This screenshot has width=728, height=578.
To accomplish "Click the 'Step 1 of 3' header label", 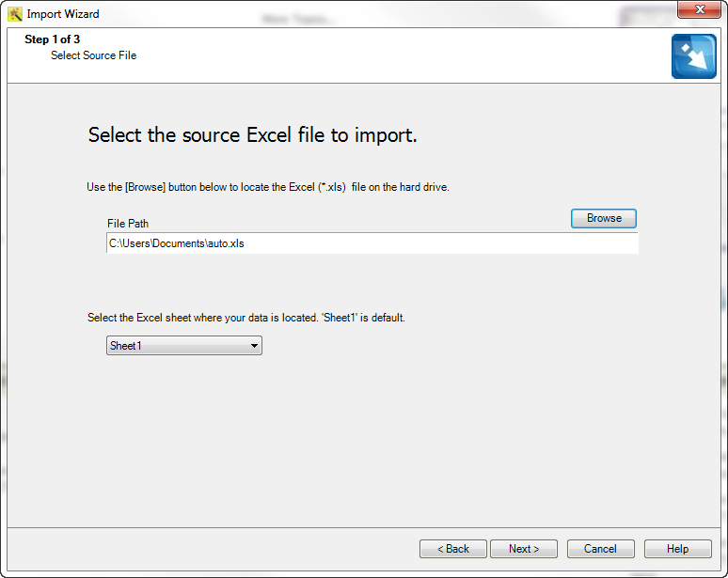I will [x=52, y=39].
